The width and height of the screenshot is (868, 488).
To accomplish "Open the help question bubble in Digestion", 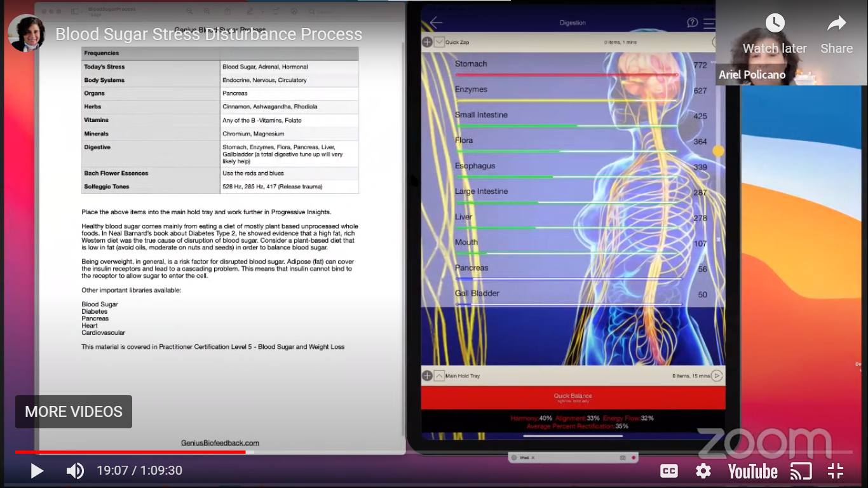I will pyautogui.click(x=693, y=23).
